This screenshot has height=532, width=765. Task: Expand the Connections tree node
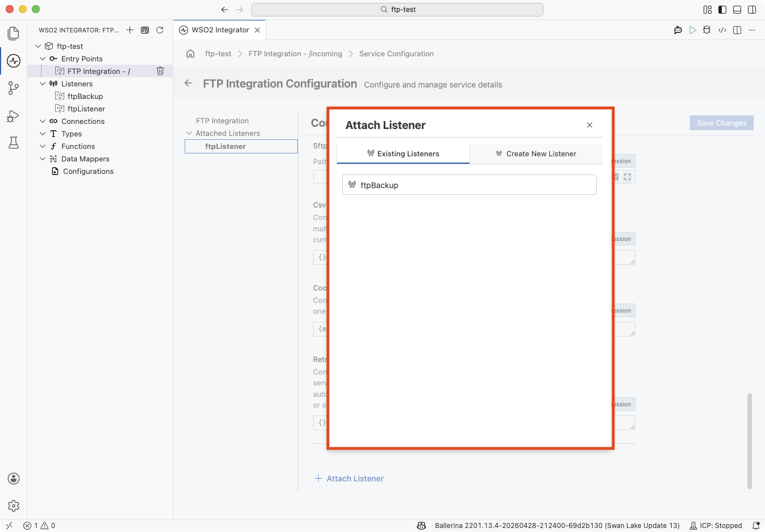pos(43,121)
